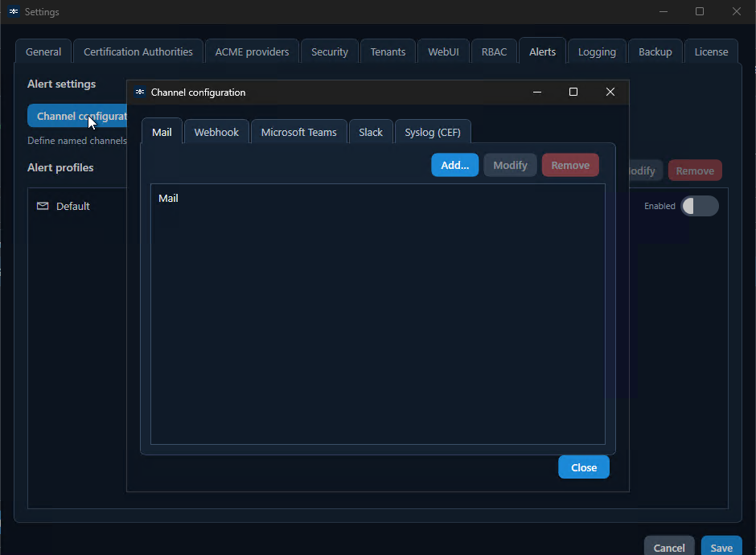Open the WebUI settings tab
756x555 pixels.
[x=444, y=51]
